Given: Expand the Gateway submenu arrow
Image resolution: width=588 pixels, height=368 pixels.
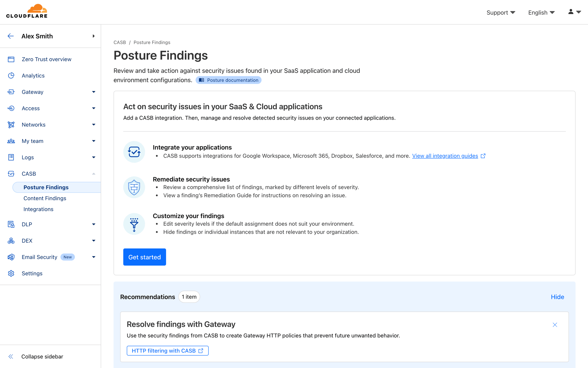Looking at the screenshot, I should point(94,92).
